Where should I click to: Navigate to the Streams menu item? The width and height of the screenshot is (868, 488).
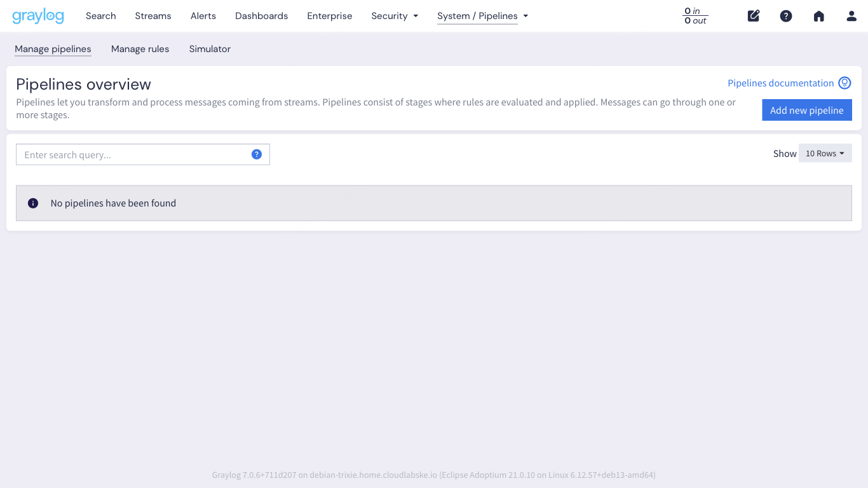pos(153,16)
